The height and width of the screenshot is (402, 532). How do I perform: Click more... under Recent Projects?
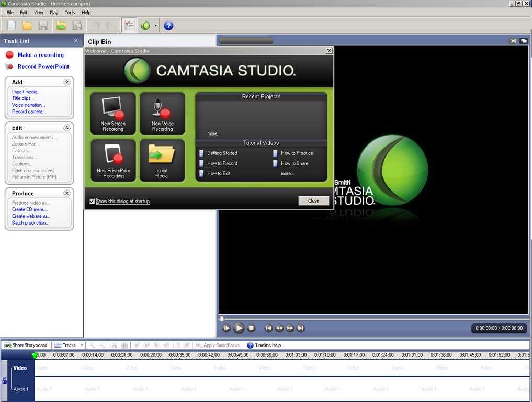tap(214, 134)
